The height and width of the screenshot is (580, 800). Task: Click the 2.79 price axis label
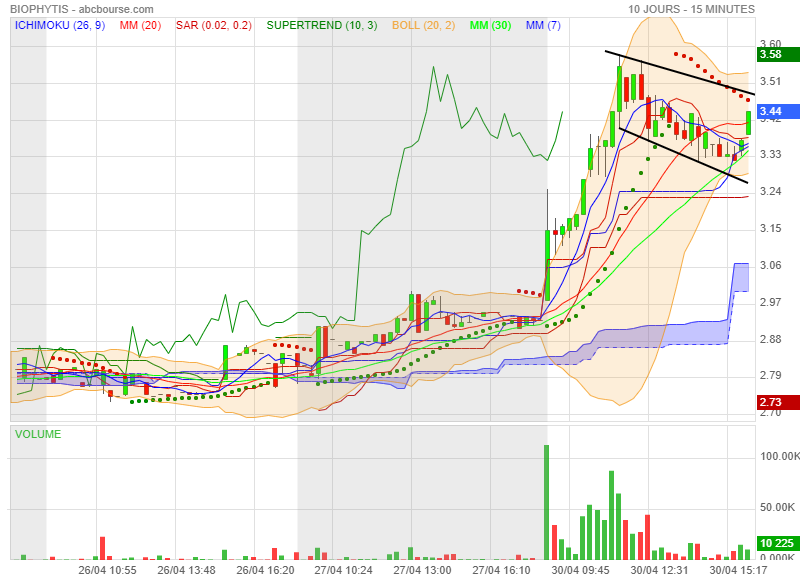point(770,375)
